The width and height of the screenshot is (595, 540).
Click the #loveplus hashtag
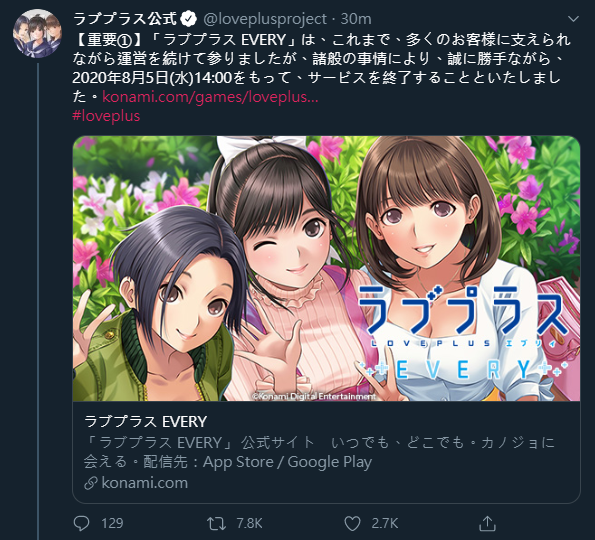106,116
